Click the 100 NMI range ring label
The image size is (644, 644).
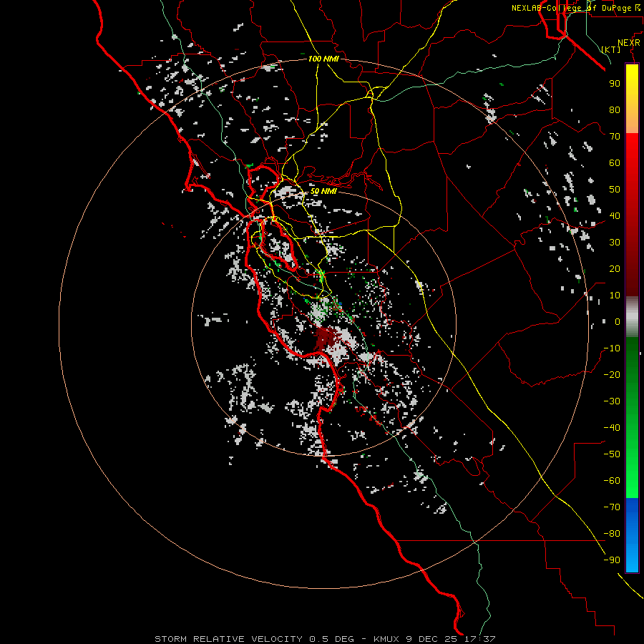pos(323,59)
